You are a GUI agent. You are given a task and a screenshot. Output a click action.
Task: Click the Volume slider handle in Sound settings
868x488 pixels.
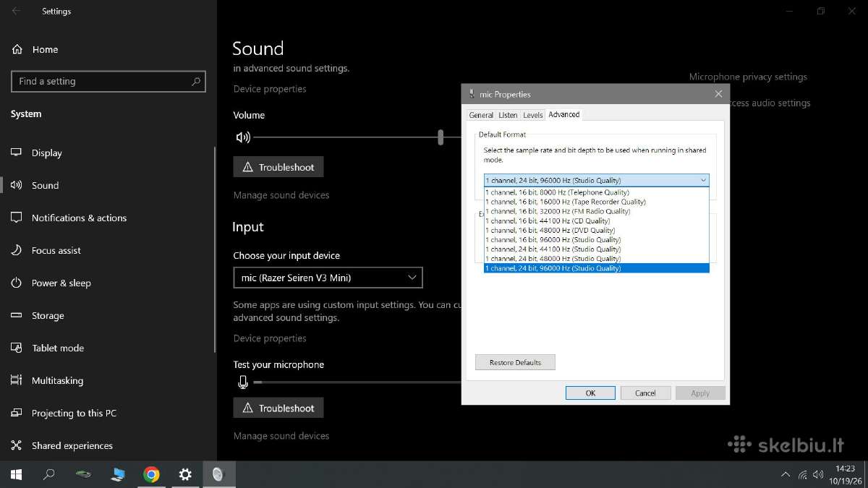[x=441, y=137]
